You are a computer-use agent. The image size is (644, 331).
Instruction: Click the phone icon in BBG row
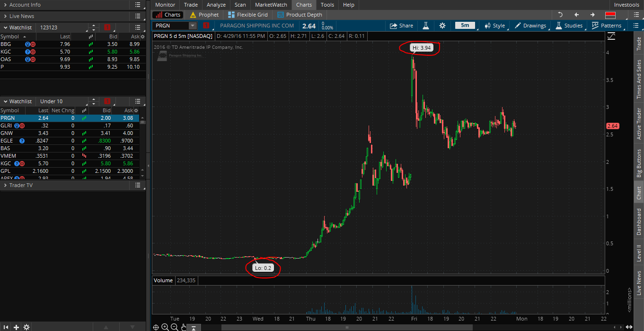33,44
